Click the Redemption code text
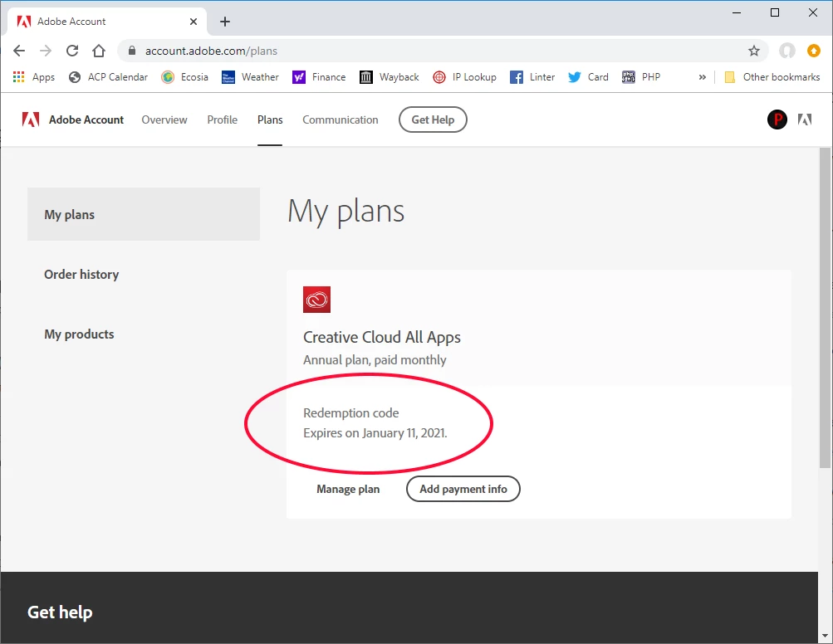This screenshot has width=833, height=644. tap(351, 413)
